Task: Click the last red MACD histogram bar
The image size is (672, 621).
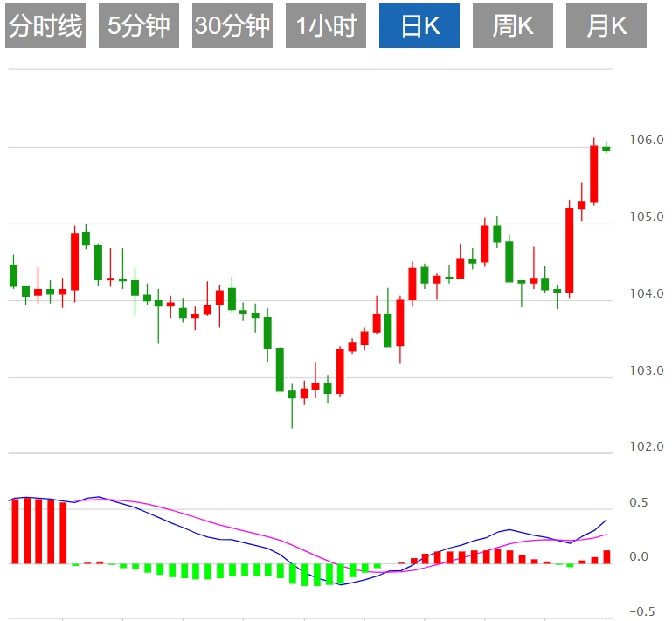Action: tap(606, 556)
